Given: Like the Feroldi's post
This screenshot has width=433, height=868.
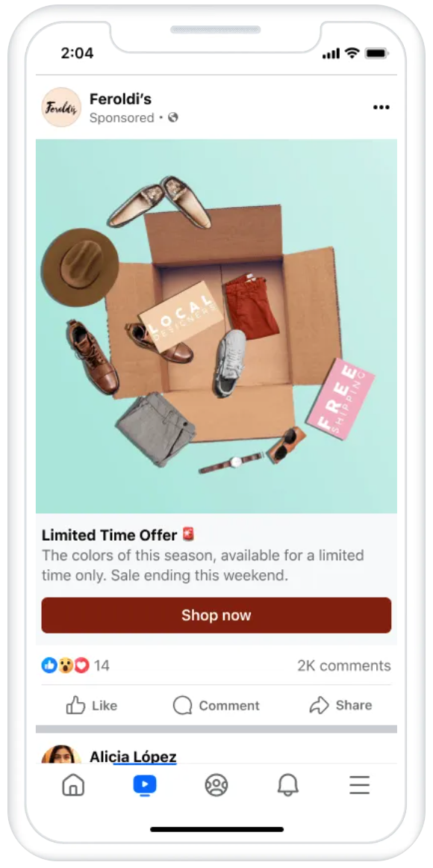Looking at the screenshot, I should 92,705.
